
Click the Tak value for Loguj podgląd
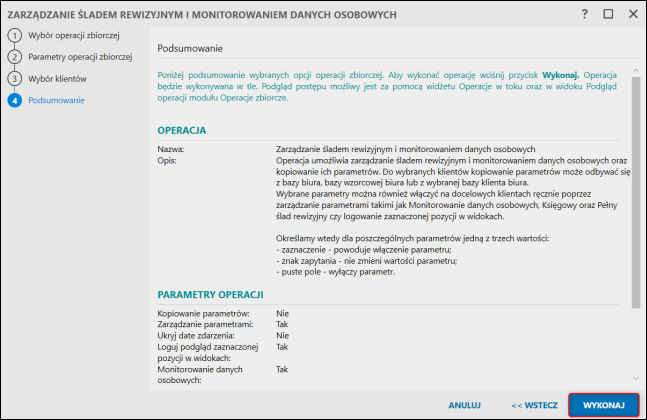coord(282,347)
